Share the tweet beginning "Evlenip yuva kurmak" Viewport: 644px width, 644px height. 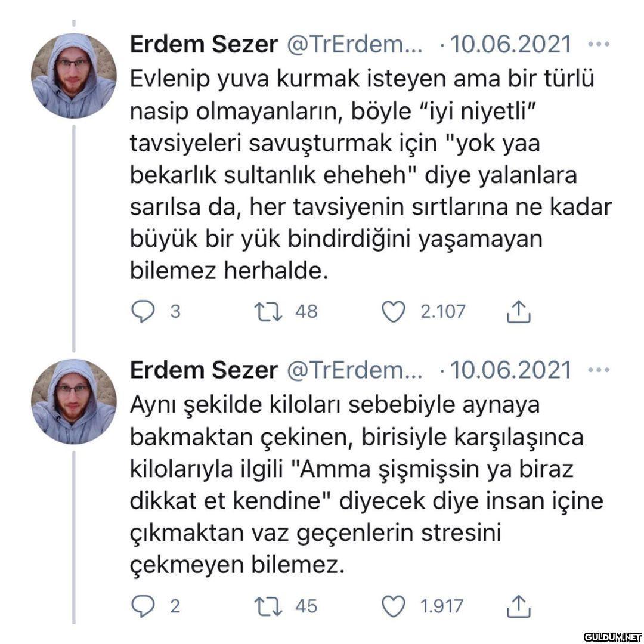pyautogui.click(x=518, y=311)
